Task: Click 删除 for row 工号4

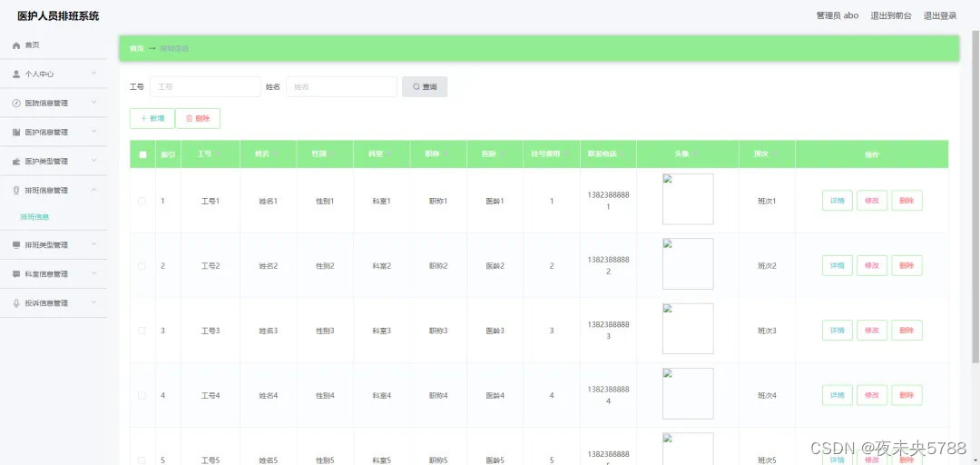Action: tap(906, 396)
